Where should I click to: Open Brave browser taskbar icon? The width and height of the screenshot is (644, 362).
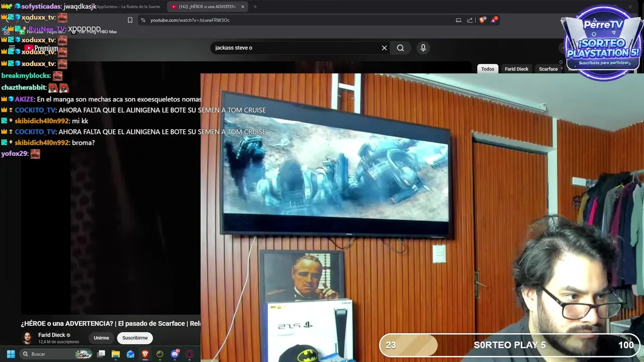click(x=145, y=354)
